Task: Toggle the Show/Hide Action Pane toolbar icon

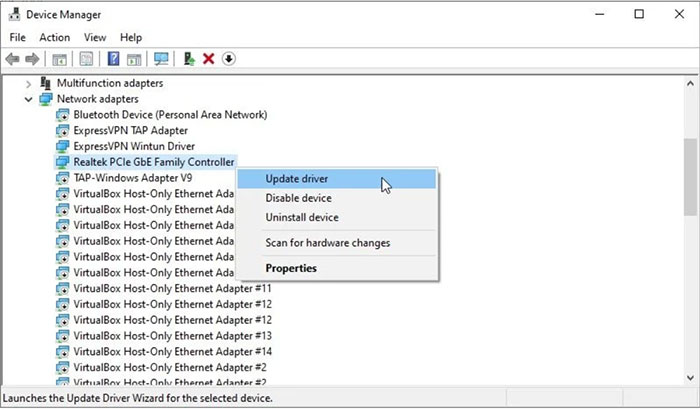Action: click(134, 59)
